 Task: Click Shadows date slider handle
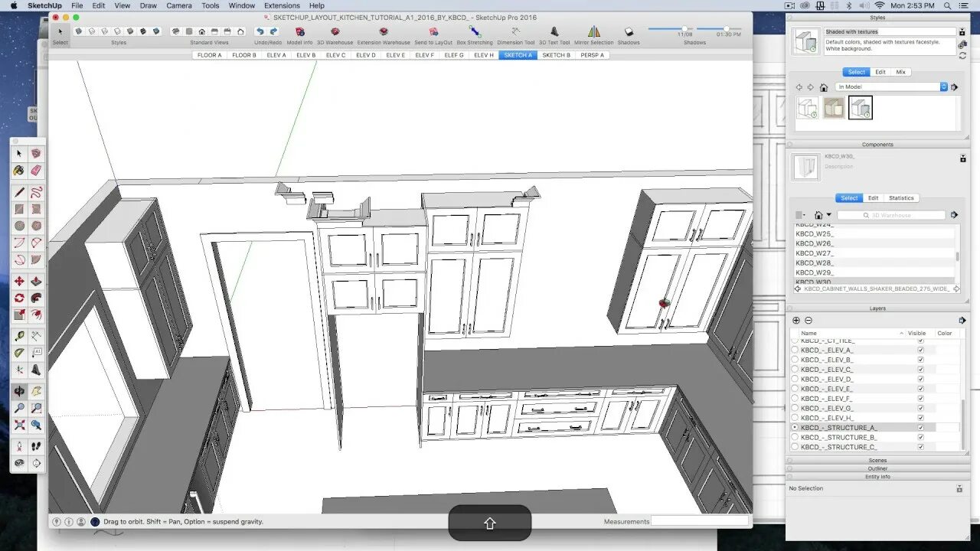pyautogui.click(x=684, y=29)
